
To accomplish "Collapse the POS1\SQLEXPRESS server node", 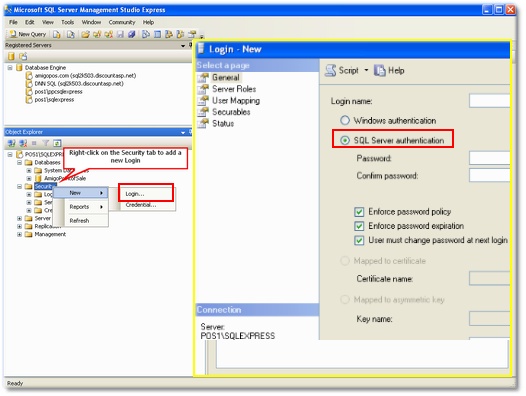I will pyautogui.click(x=10, y=154).
